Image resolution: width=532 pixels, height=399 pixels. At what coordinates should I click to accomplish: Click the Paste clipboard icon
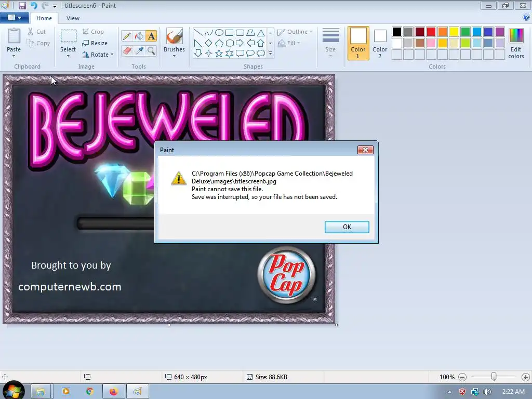point(14,36)
